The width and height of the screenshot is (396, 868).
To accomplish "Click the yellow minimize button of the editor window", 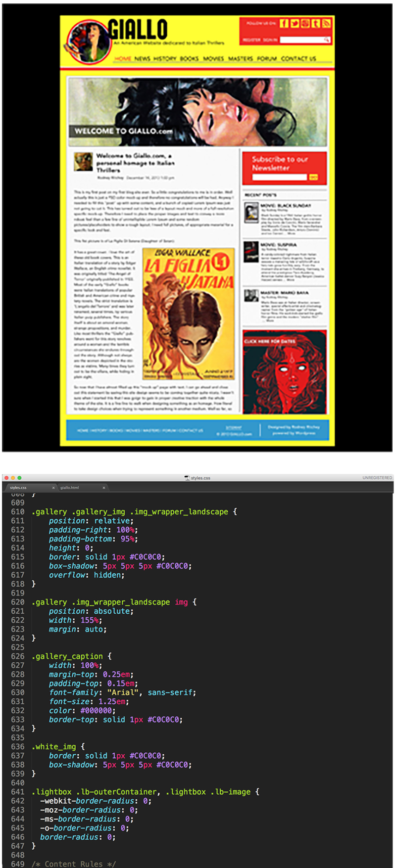I will pos(13,478).
